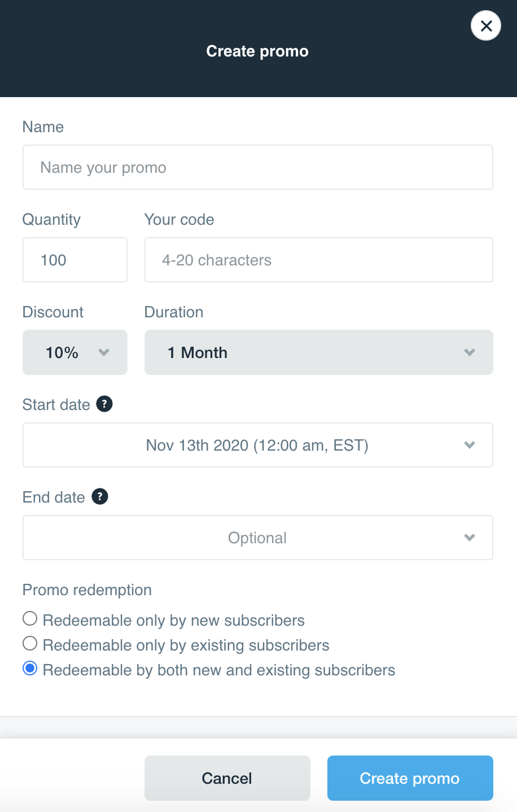The height and width of the screenshot is (812, 517).
Task: Click the Create promo dialog title
Action: pos(257,51)
